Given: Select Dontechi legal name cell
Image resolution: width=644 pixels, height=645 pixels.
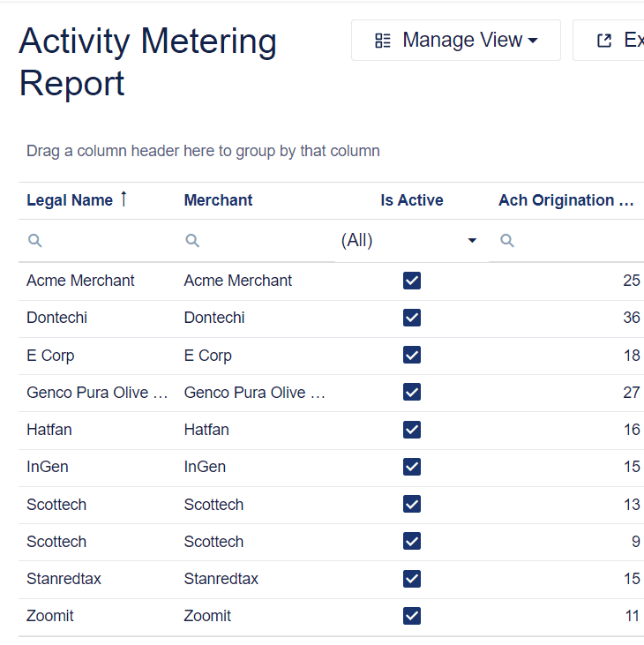Looking at the screenshot, I should point(56,318).
